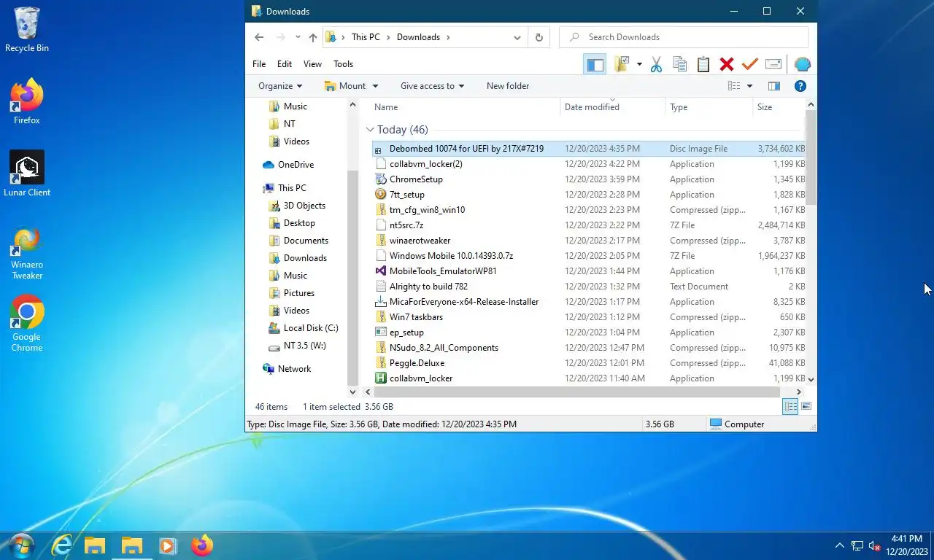Image resolution: width=934 pixels, height=560 pixels.
Task: Click the blue shell icon in toolbar
Action: pyautogui.click(x=802, y=64)
